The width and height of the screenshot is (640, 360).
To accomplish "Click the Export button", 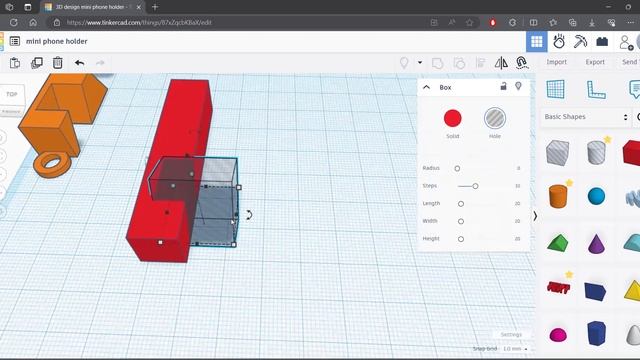I will [x=595, y=62].
